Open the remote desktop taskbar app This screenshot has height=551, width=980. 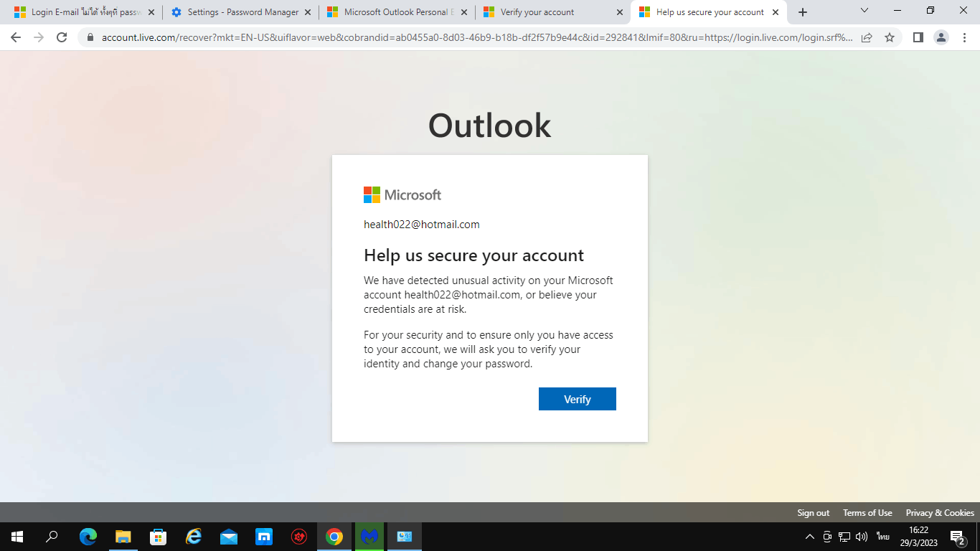point(405,537)
